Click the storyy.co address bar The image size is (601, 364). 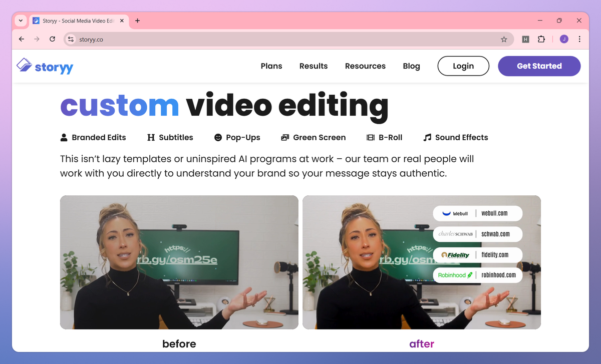click(x=288, y=39)
